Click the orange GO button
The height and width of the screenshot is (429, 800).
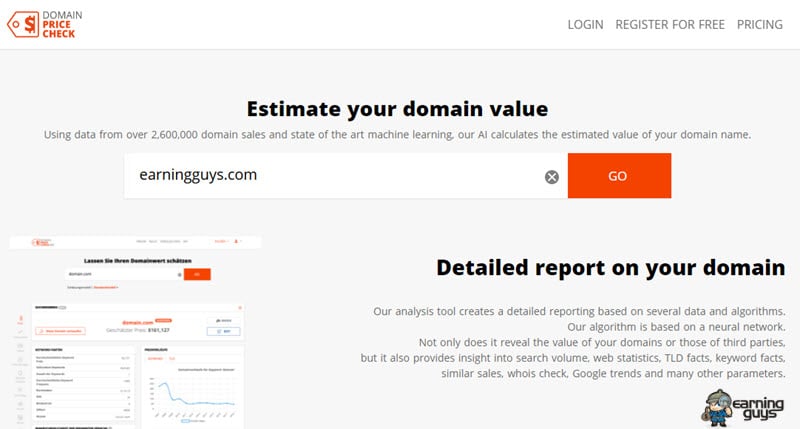coord(619,175)
